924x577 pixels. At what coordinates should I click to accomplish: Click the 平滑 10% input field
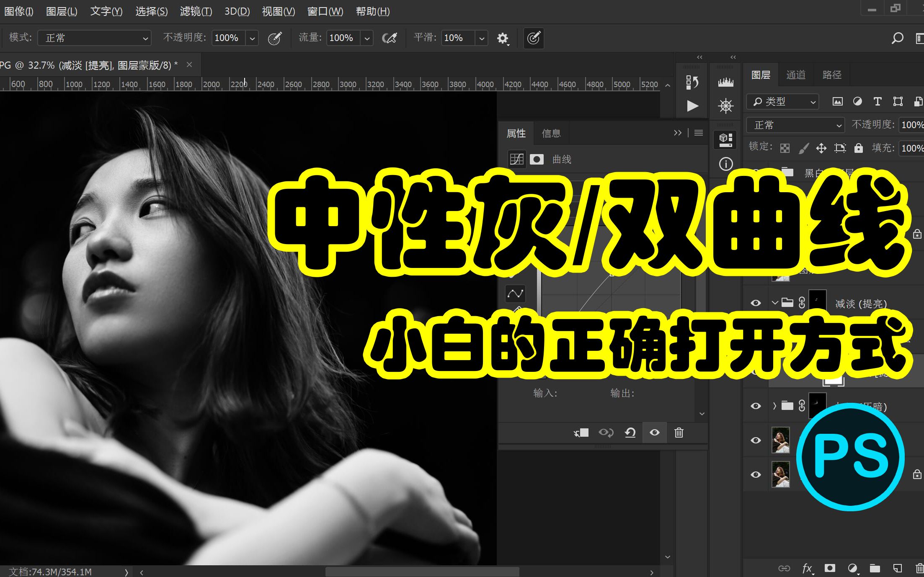coord(458,38)
